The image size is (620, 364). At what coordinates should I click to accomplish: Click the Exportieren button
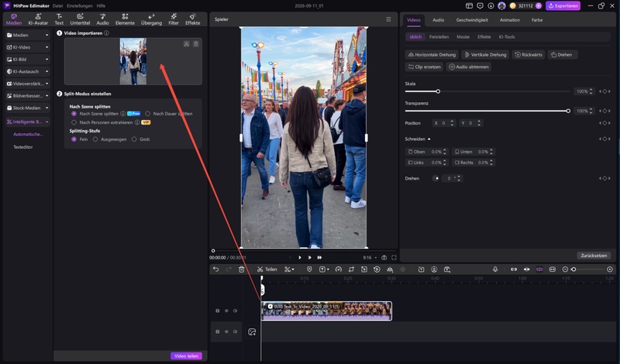click(x=563, y=5)
